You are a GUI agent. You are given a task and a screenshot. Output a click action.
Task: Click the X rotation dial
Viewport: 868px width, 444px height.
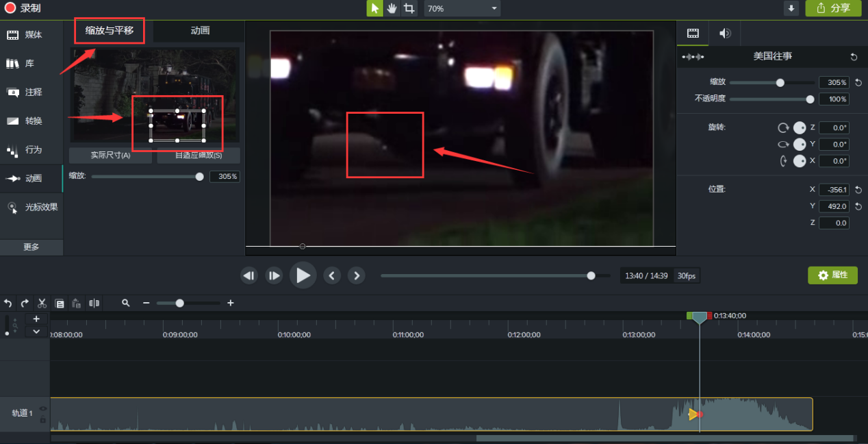pyautogui.click(x=800, y=161)
